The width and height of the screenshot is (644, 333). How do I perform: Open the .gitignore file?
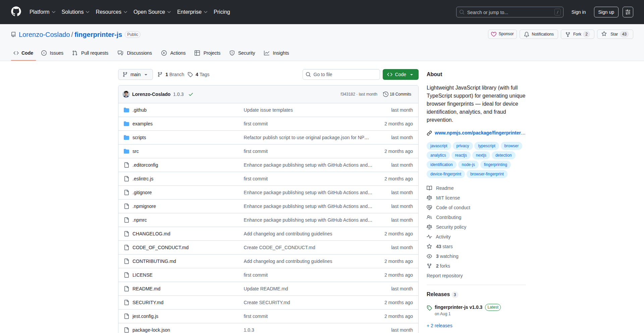pyautogui.click(x=142, y=192)
